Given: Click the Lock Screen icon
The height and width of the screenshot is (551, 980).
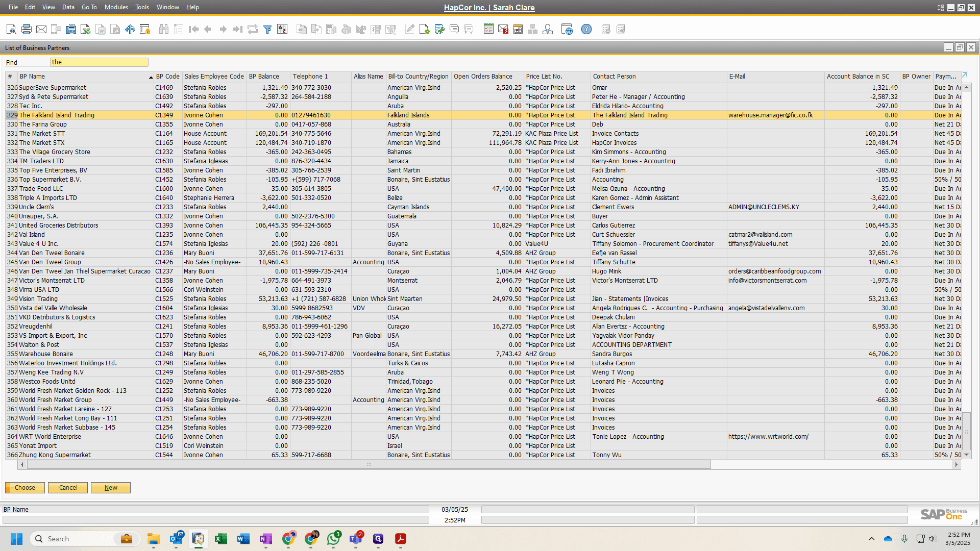Looking at the screenshot, I should click(145, 29).
